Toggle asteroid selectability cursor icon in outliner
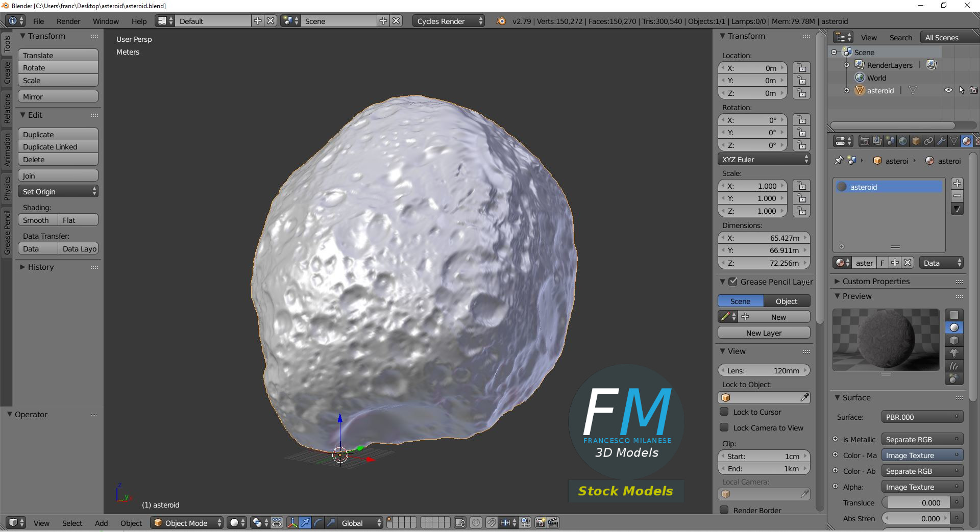Image resolution: width=980 pixels, height=532 pixels. [x=962, y=90]
